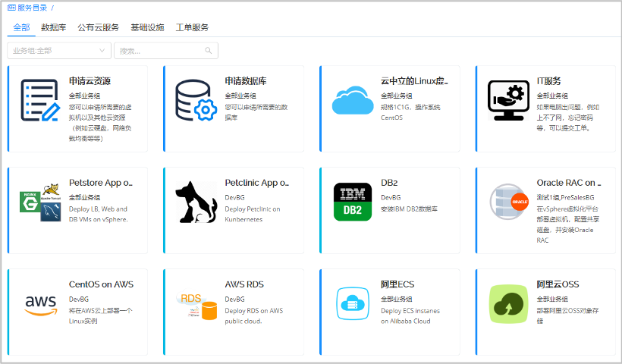
Task: Select the 基础设施 tab
Action: pyautogui.click(x=147, y=27)
